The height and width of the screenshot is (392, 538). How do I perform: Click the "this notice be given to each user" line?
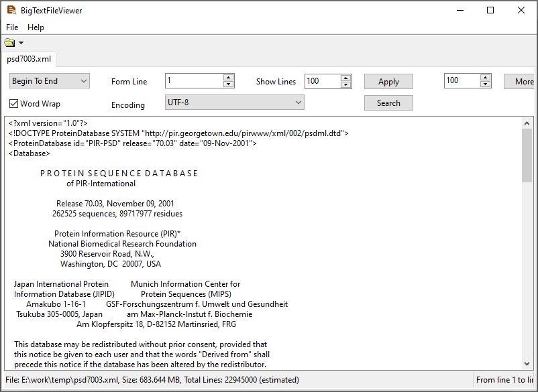click(142, 354)
